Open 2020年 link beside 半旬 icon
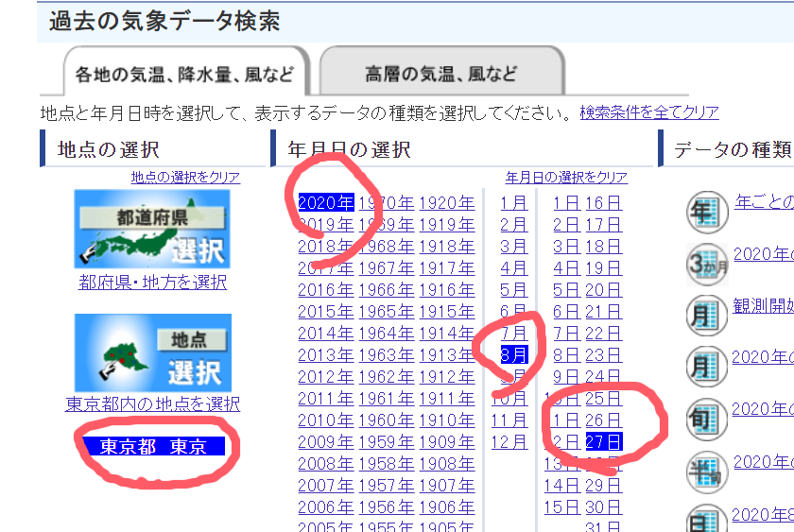The image size is (794, 532). pyautogui.click(x=764, y=462)
